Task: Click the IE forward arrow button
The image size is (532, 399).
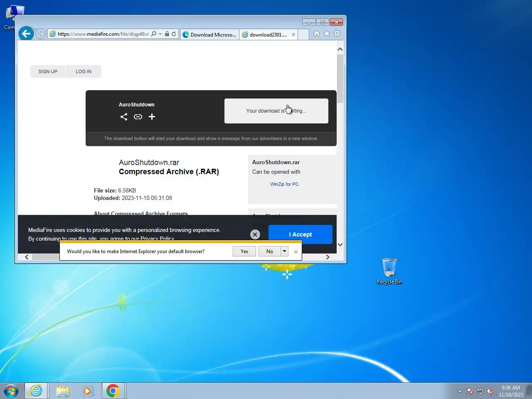Action: pyautogui.click(x=40, y=34)
